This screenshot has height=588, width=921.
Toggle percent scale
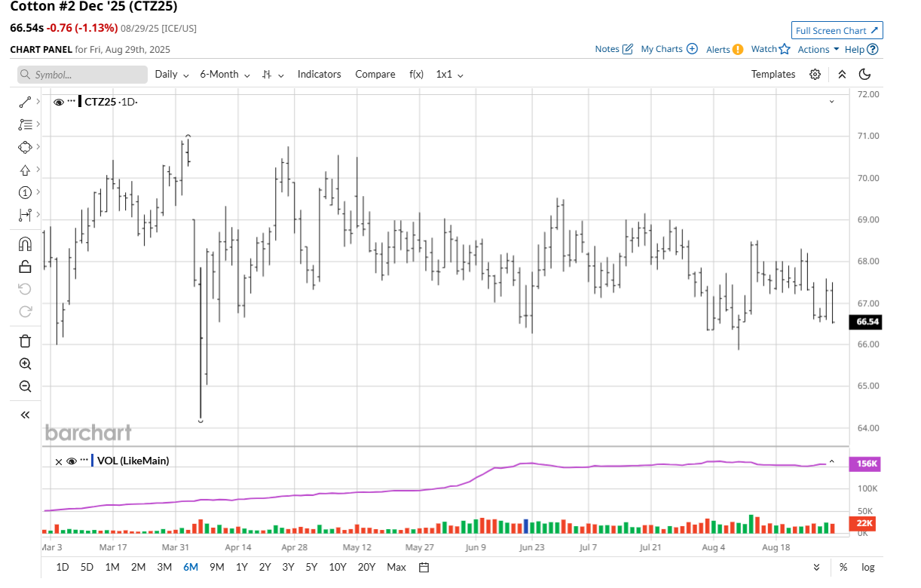pyautogui.click(x=843, y=567)
